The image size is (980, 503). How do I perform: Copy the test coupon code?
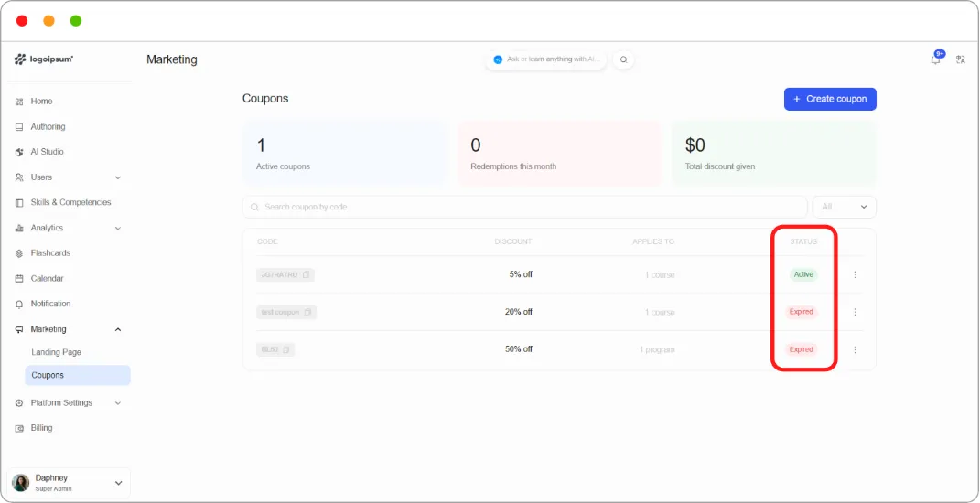pos(307,313)
